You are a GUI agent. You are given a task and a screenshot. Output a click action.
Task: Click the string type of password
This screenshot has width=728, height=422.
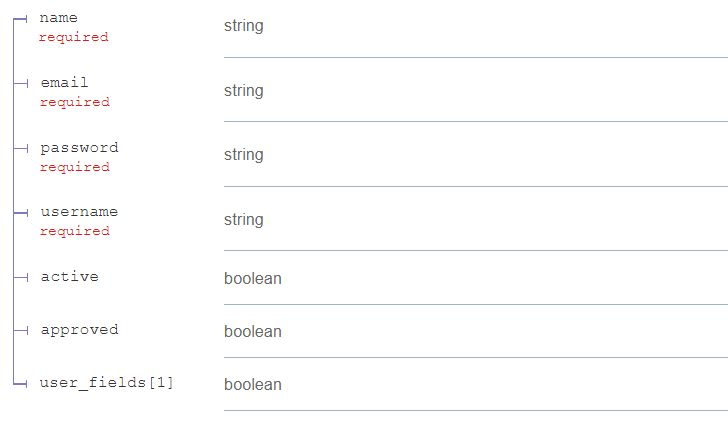tap(244, 155)
